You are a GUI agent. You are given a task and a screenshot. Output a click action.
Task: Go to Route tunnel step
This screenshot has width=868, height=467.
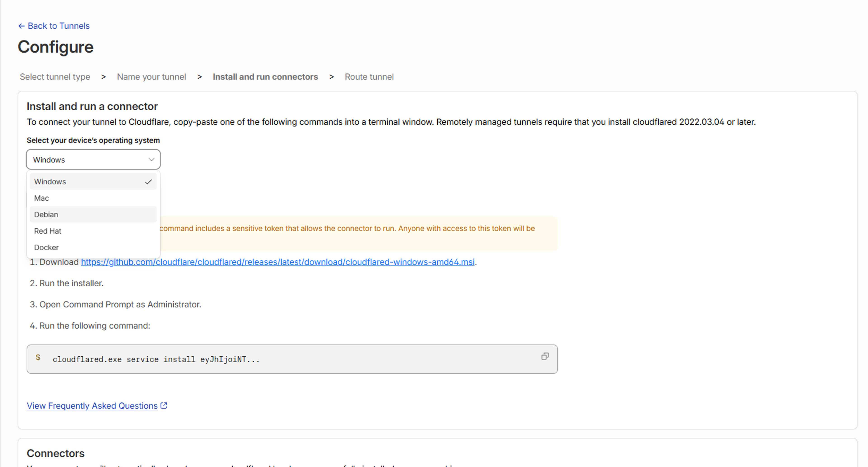click(369, 77)
